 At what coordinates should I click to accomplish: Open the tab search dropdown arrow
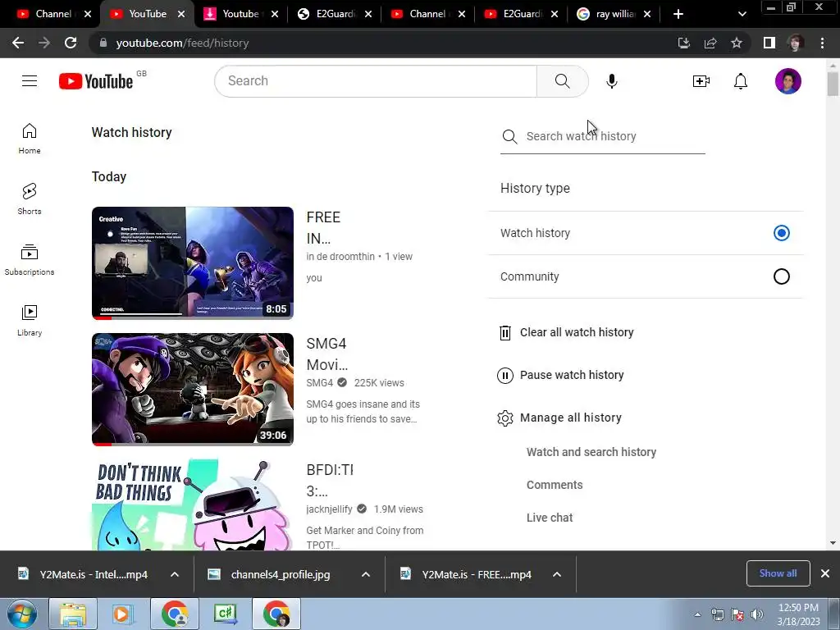742,14
